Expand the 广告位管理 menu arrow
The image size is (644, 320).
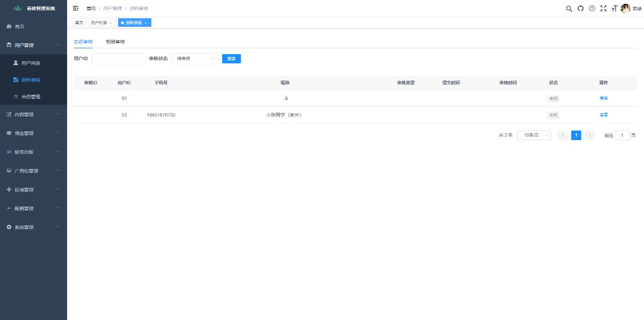[58, 170]
